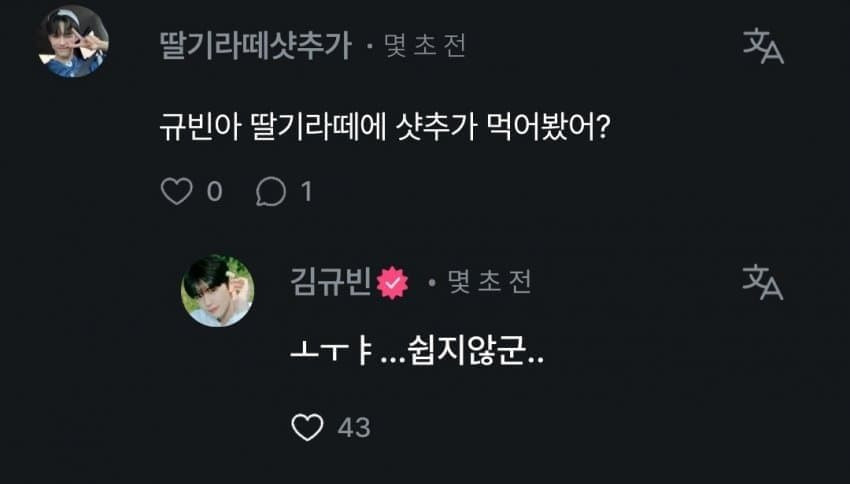Tap the translate icon on 김규빈's reply
Image resolution: width=850 pixels, height=484 pixels.
click(762, 282)
